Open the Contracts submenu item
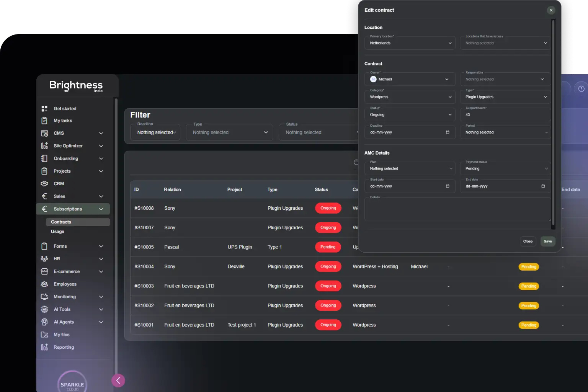 point(78,222)
